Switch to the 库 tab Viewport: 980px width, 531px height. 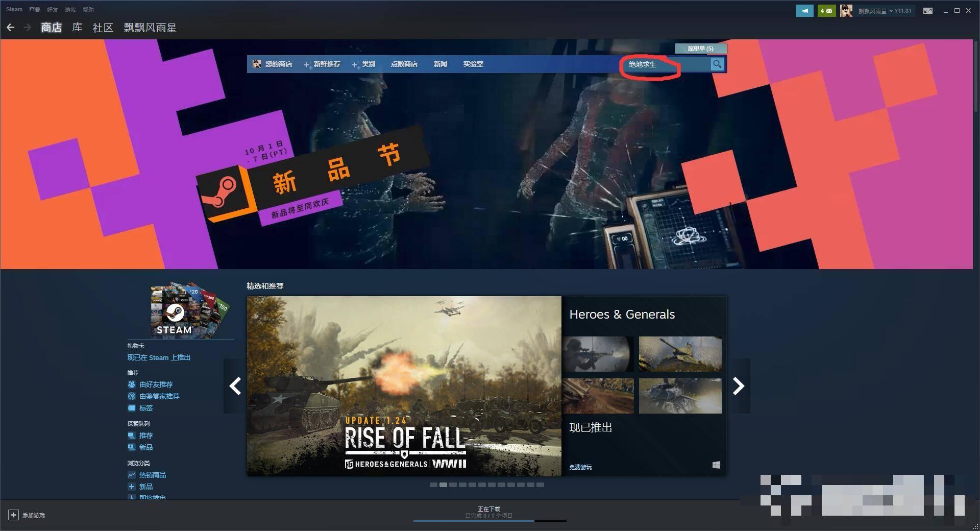point(77,27)
